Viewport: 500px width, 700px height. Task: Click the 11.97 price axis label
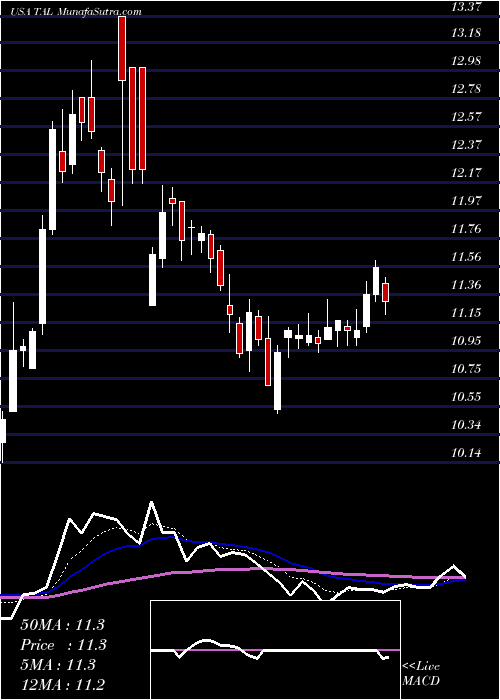click(x=468, y=201)
